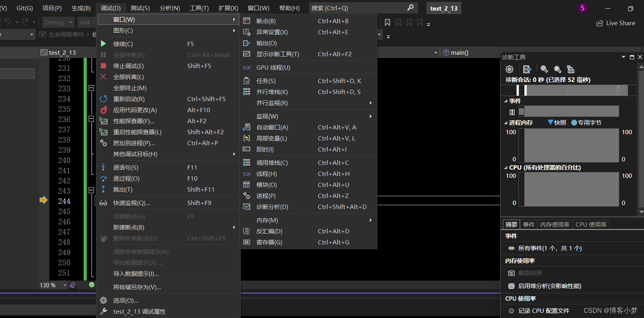The image size is (644, 318).
Task: Collapse the 进程内存 graph section
Action: click(x=506, y=123)
